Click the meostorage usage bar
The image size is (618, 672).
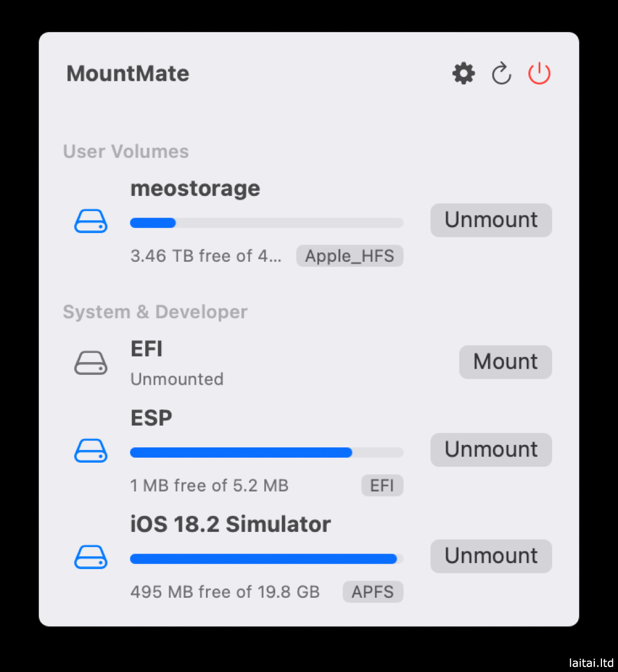(266, 223)
